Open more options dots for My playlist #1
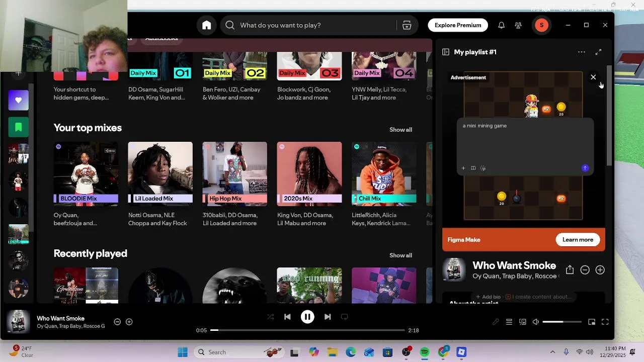Image resolution: width=644 pixels, height=362 pixels. click(582, 52)
